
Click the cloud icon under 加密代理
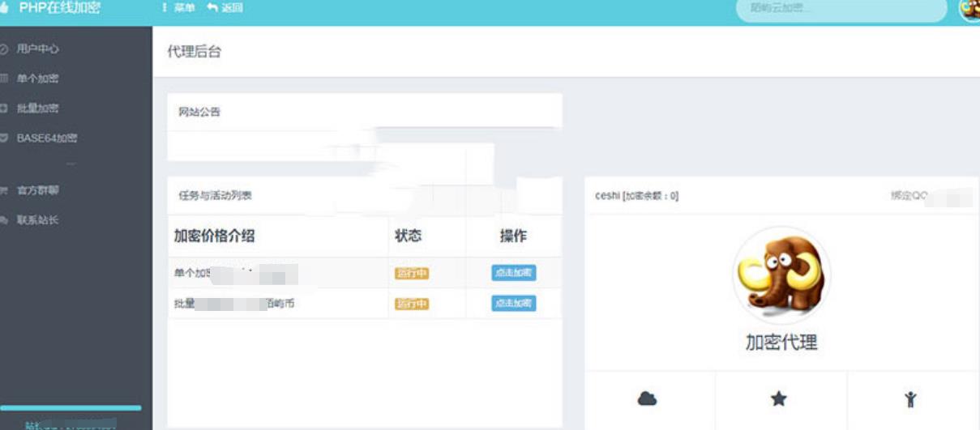647,398
